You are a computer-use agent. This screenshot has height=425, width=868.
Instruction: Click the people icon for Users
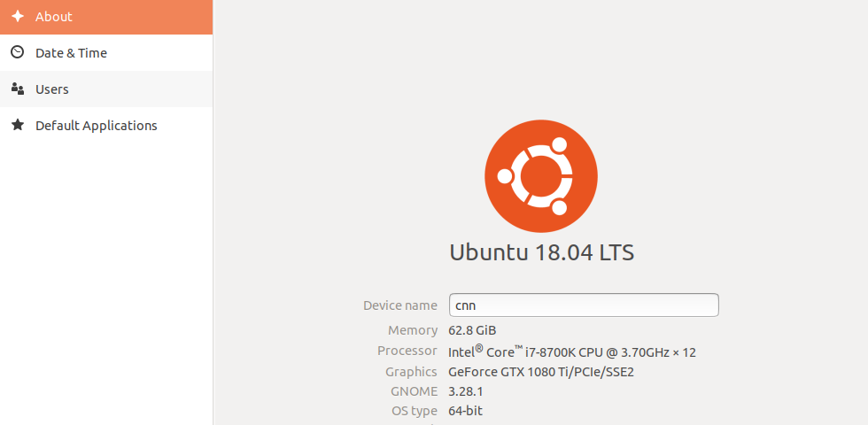pos(18,89)
